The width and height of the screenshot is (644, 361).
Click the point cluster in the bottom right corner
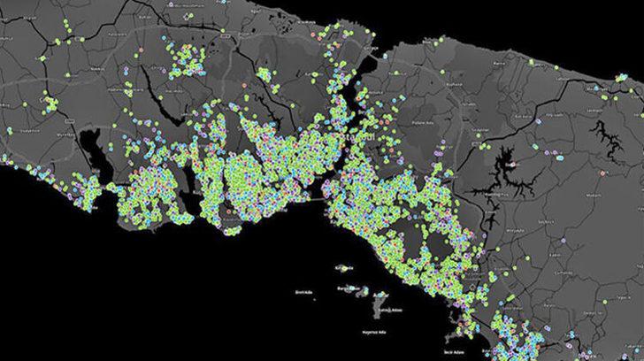coord(513,334)
